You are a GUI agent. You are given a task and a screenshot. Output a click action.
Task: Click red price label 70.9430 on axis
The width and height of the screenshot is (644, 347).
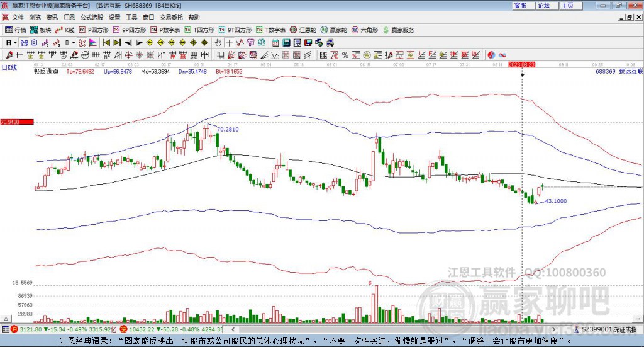click(x=17, y=122)
